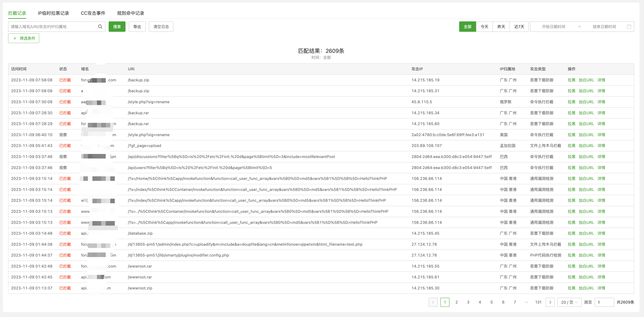
Task: Click the previous page arrow
Action: tap(433, 302)
